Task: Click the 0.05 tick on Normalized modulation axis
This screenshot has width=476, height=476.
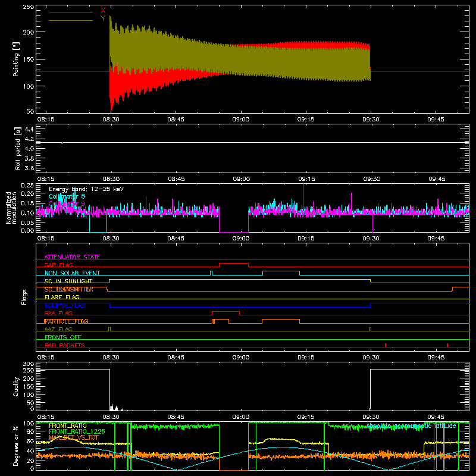Action: 28,223
